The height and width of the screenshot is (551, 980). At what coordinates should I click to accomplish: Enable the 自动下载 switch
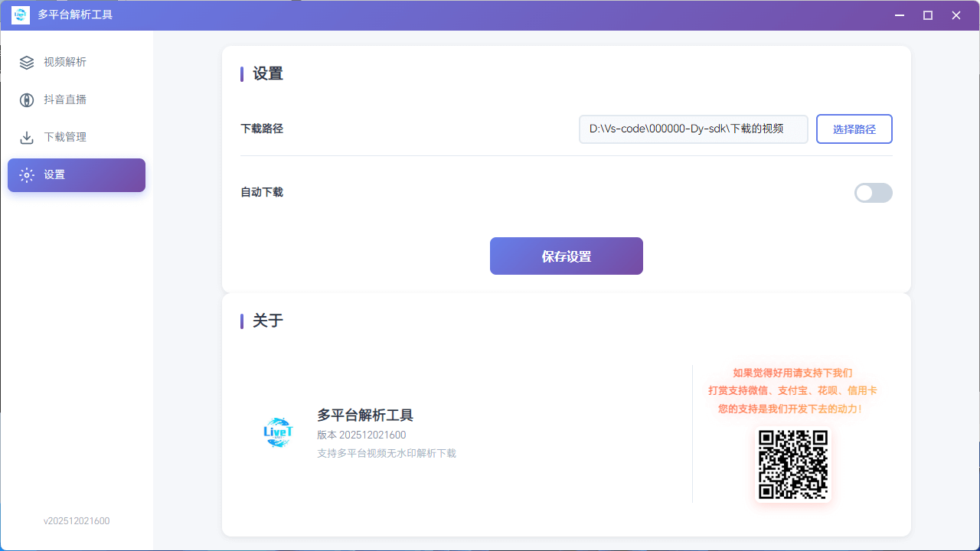[873, 193]
